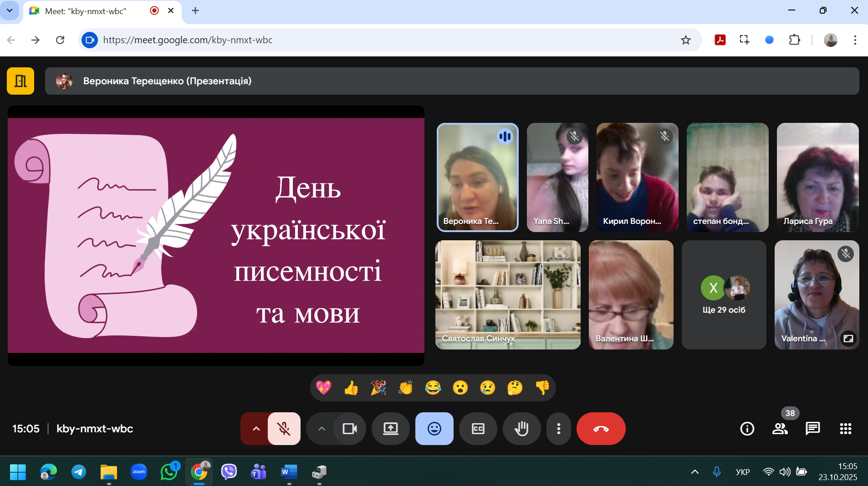Open the share screen present option

click(x=390, y=429)
